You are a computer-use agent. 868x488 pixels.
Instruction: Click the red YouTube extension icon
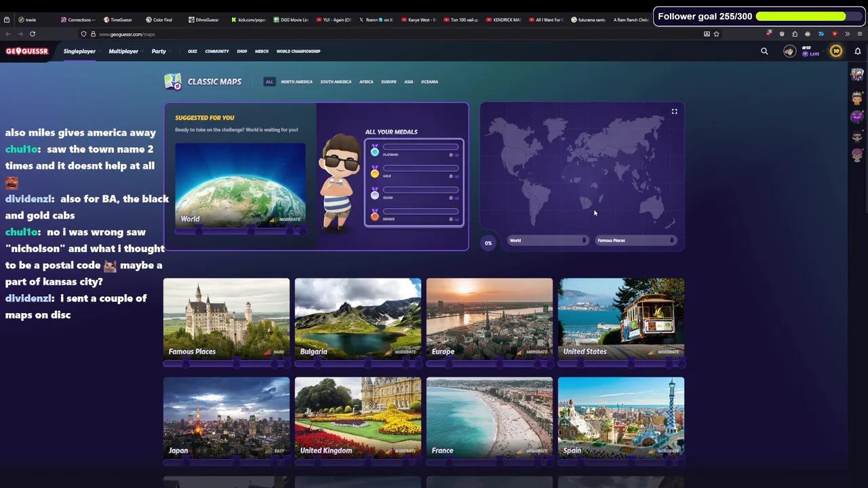point(834,34)
